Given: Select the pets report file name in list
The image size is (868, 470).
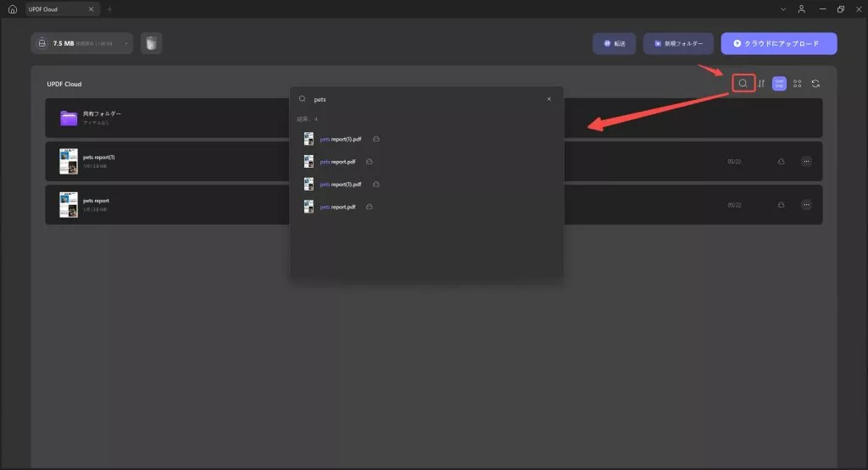Looking at the screenshot, I should click(96, 201).
